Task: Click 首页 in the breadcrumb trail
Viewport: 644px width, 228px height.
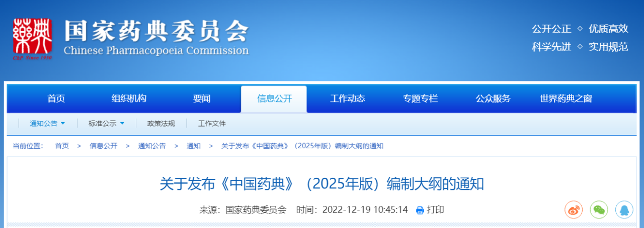Action: point(62,146)
